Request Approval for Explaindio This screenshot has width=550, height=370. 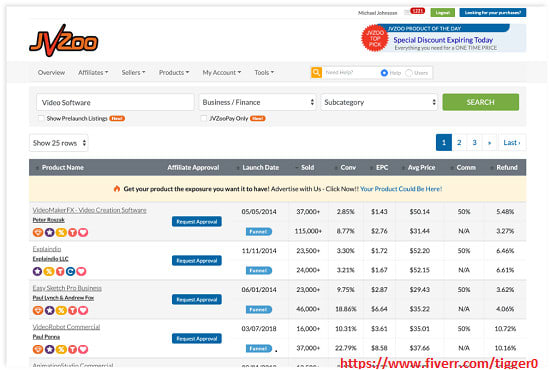(197, 261)
